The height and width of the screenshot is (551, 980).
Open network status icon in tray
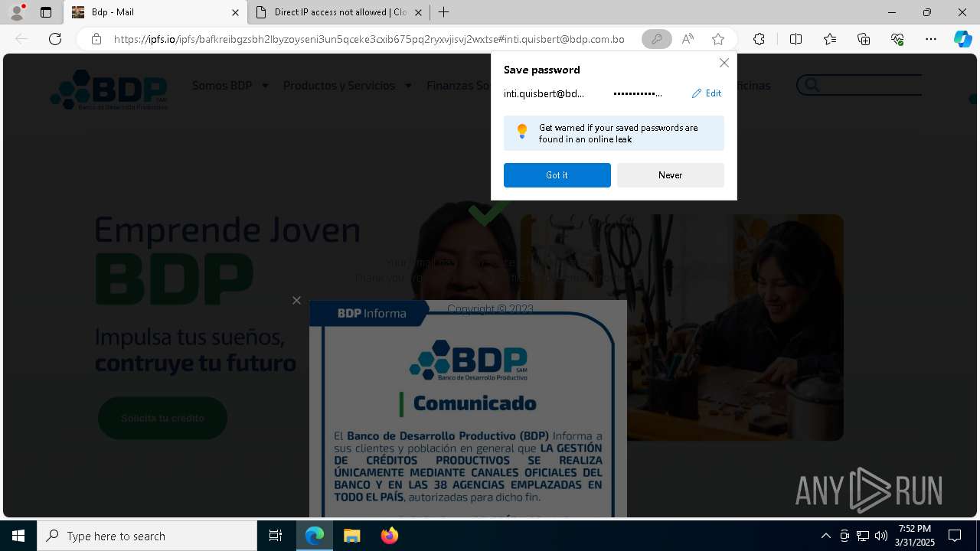click(863, 536)
